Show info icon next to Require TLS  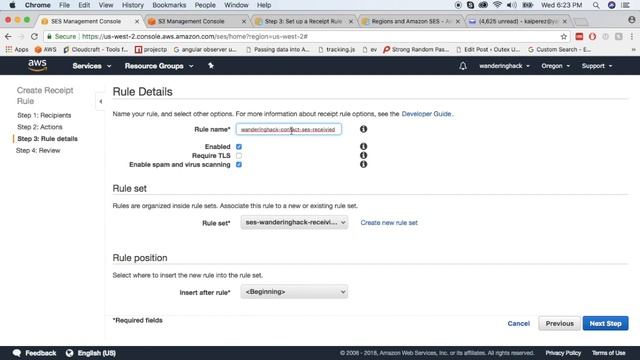pos(363,155)
